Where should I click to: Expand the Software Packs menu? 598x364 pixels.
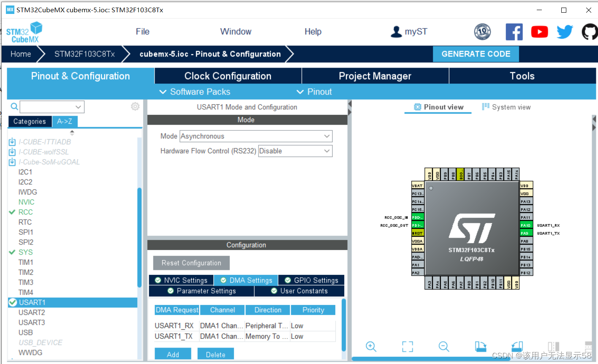click(195, 92)
